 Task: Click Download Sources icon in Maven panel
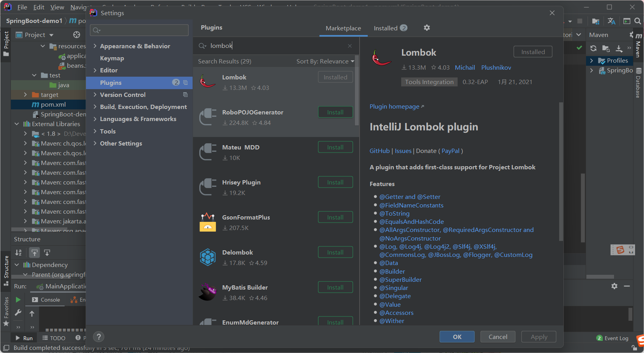click(619, 48)
